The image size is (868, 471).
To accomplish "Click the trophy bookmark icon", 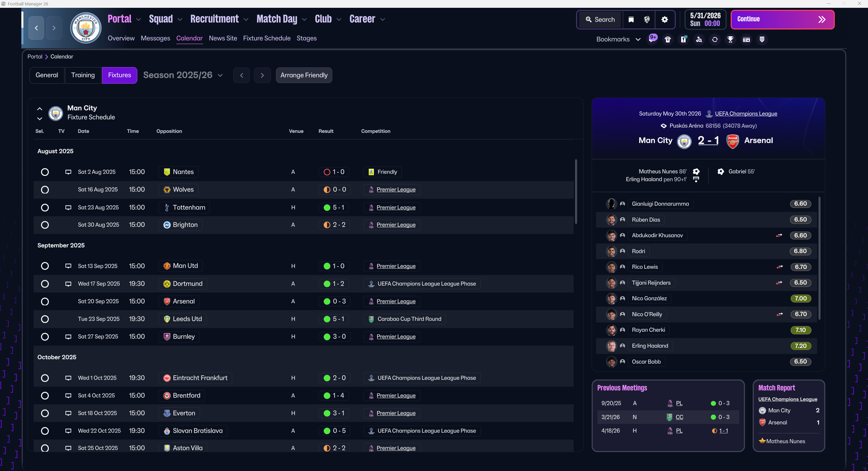I will tap(731, 40).
